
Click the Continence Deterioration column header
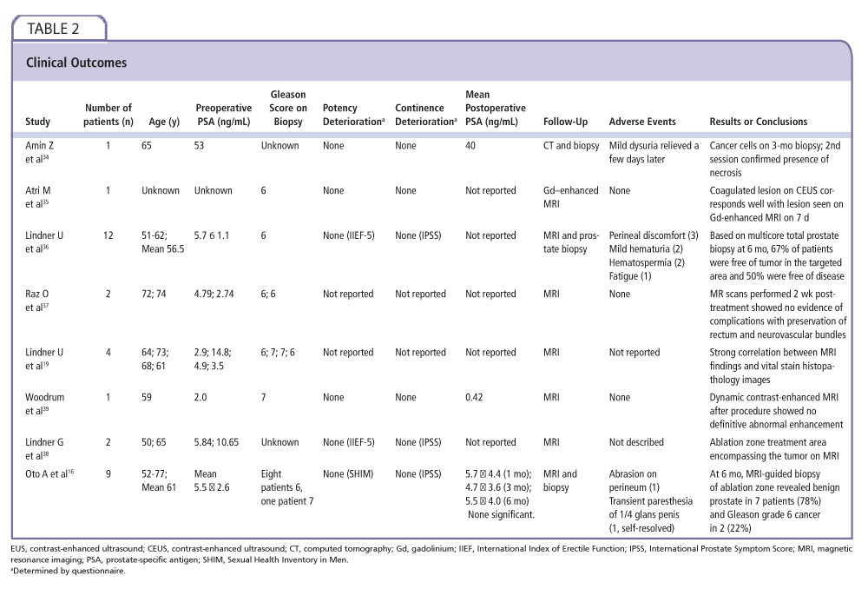(425, 115)
